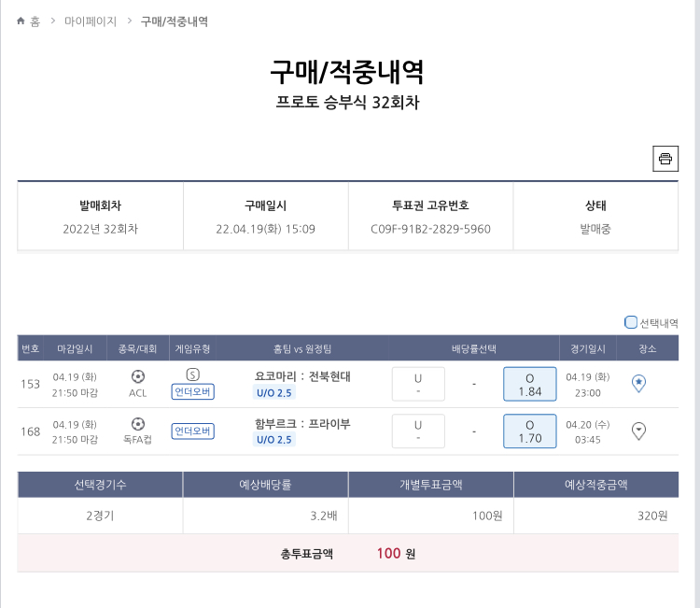Select U option for 함부르크 match

click(x=418, y=431)
